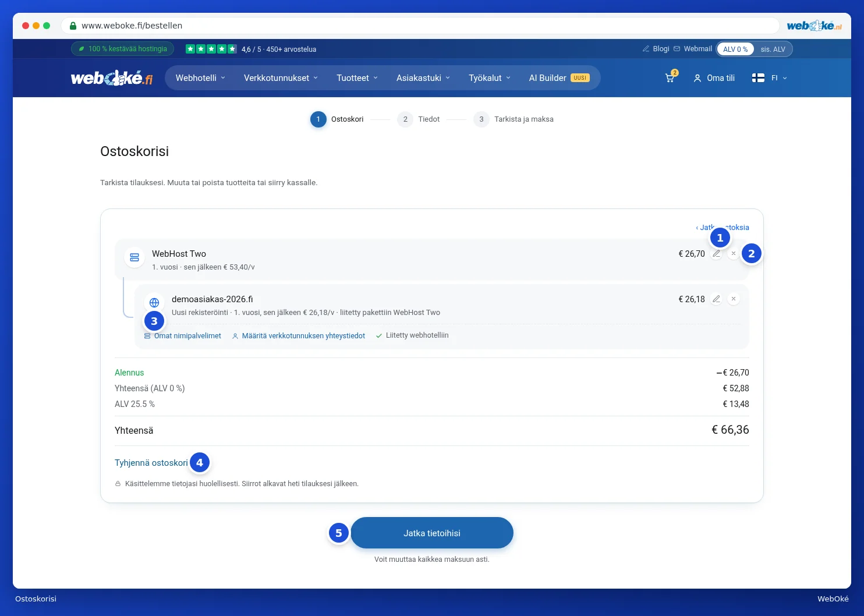864x616 pixels.
Task: Open Oma tili account menu
Action: coord(714,78)
